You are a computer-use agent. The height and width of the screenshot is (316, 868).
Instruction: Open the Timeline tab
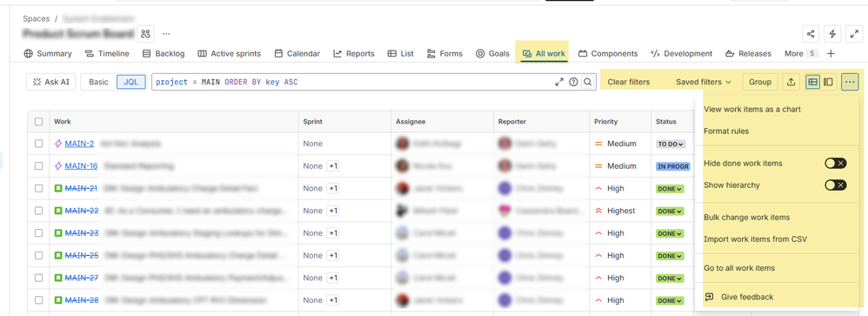pos(107,54)
